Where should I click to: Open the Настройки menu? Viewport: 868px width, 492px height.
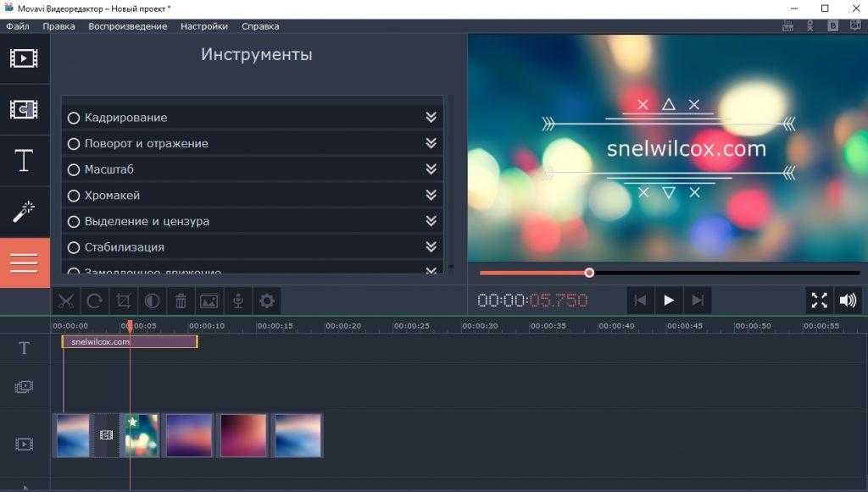point(204,26)
